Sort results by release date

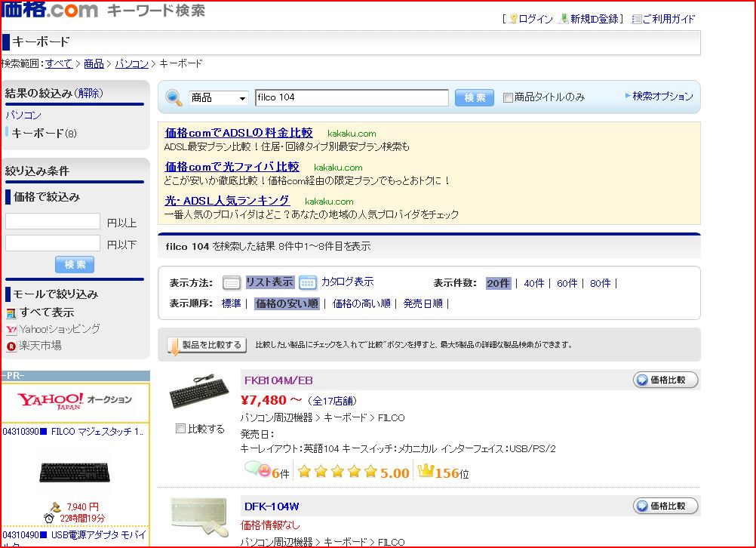tap(423, 303)
